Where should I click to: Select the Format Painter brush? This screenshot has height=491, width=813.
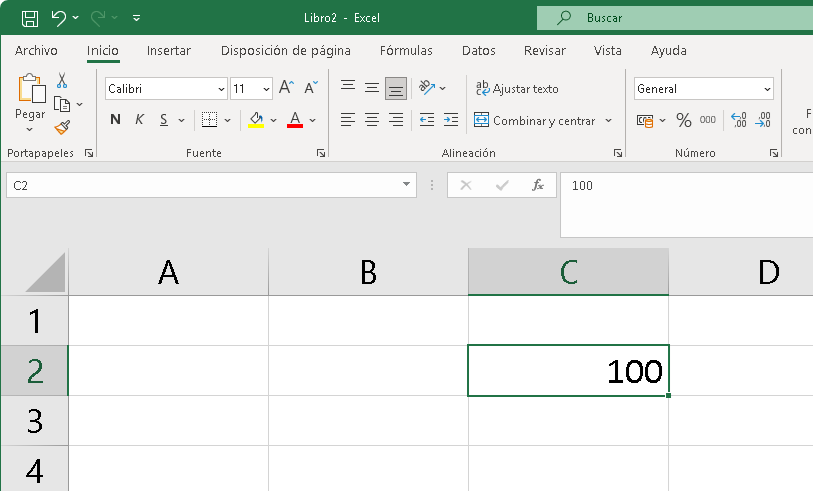pyautogui.click(x=62, y=128)
